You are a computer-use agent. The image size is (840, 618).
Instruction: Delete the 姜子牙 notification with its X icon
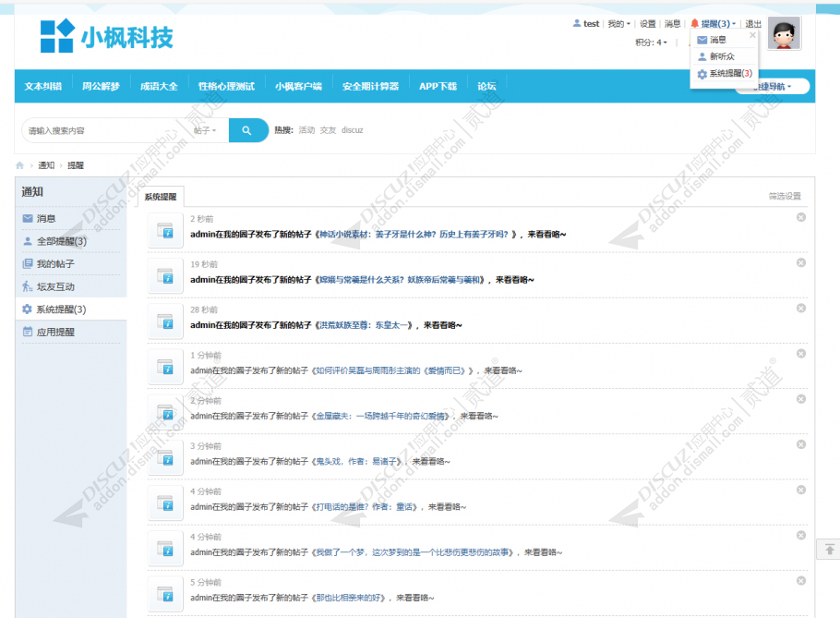801,217
